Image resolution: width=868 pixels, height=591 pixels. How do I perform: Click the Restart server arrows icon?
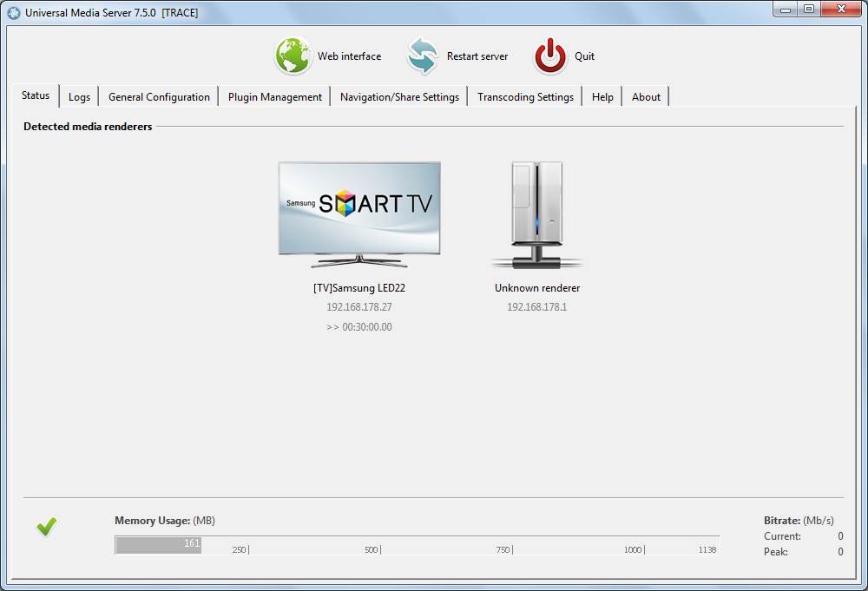tap(423, 56)
